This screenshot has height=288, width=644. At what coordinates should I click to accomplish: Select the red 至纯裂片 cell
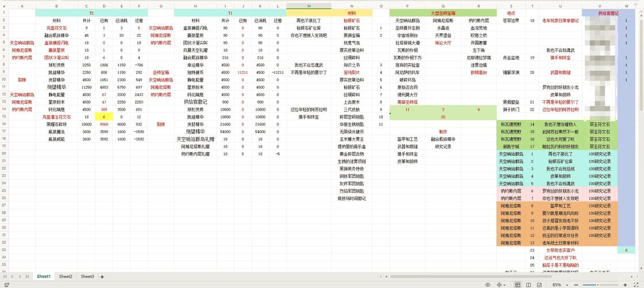point(352,73)
